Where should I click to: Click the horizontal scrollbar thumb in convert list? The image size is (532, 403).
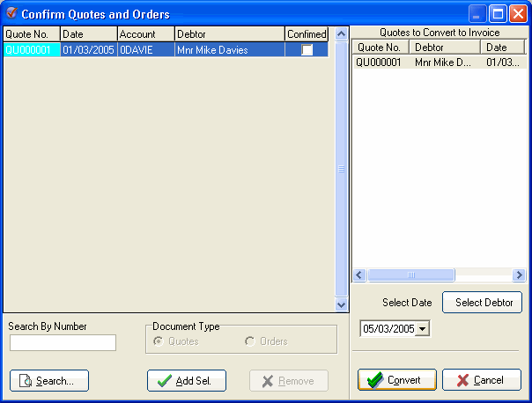point(411,275)
